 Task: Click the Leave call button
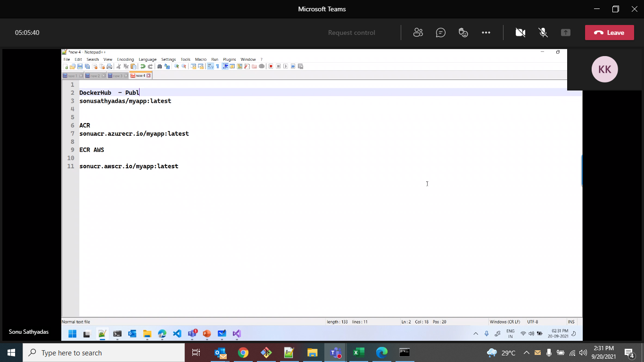coord(609,33)
